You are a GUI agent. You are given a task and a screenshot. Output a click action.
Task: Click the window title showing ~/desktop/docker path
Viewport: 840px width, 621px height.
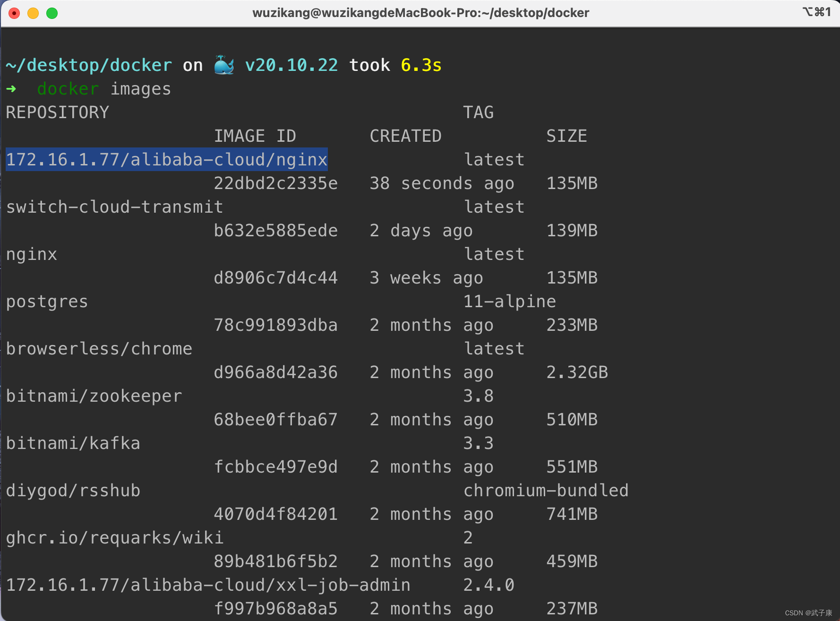pyautogui.click(x=420, y=13)
